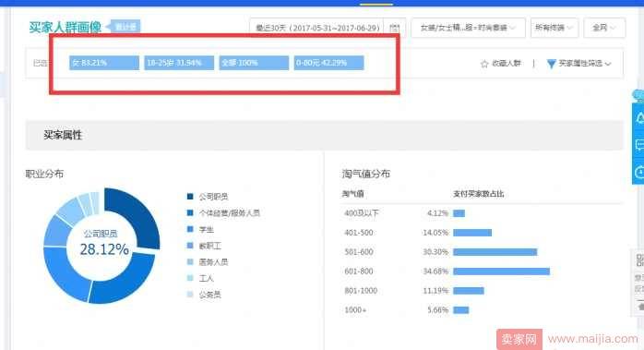644x350 pixels.
Task: Click the 1000+ row label
Action: (x=355, y=309)
